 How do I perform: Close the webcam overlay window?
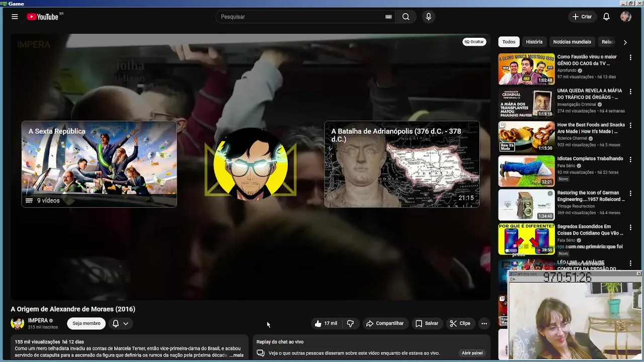(639, 274)
